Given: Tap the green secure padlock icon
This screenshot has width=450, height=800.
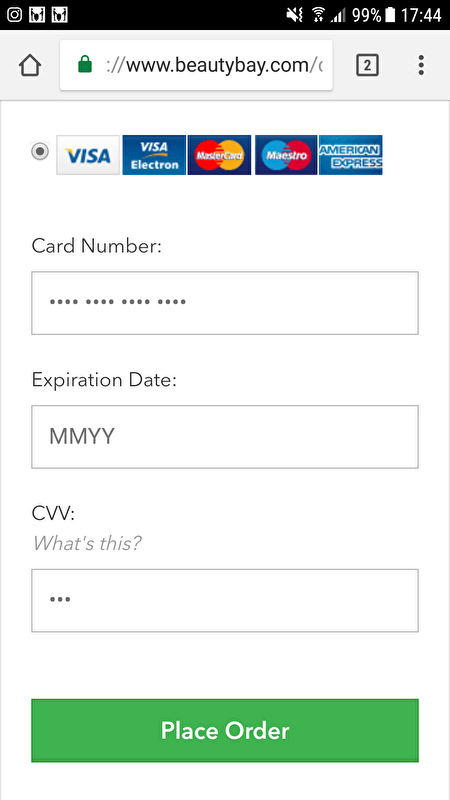Looking at the screenshot, I should tap(85, 65).
